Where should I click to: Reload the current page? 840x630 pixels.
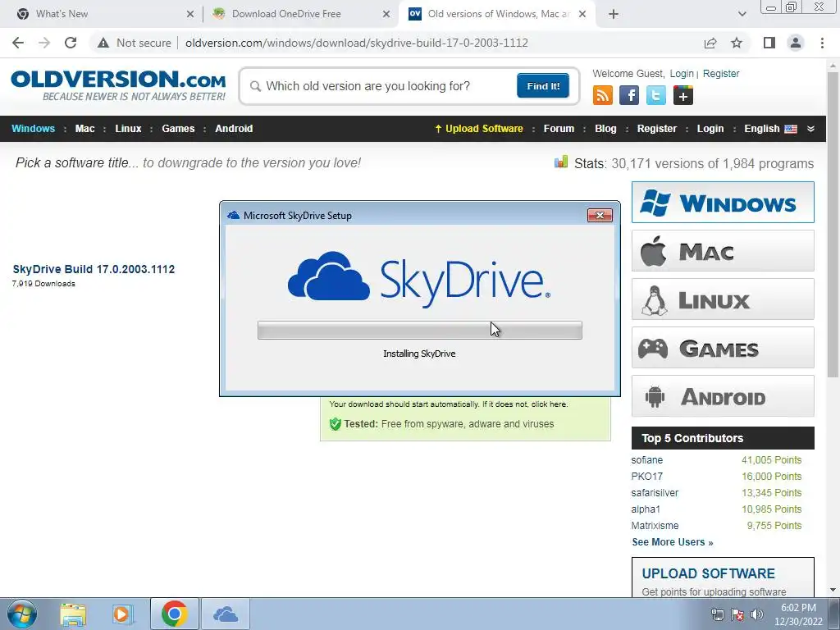71,43
